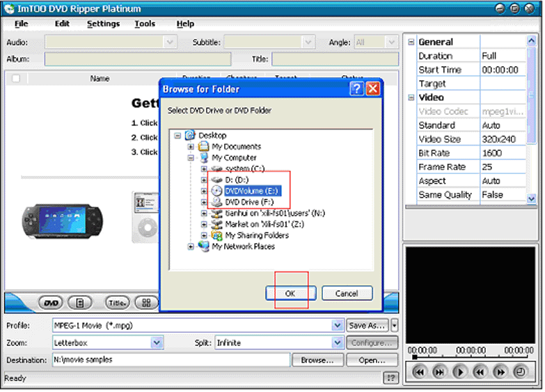Click the fast forward playback button
The image size is (545, 392).
pos(500,374)
